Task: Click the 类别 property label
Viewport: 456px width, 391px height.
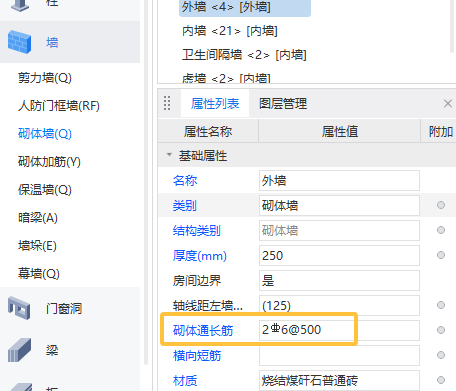Action: tap(185, 205)
